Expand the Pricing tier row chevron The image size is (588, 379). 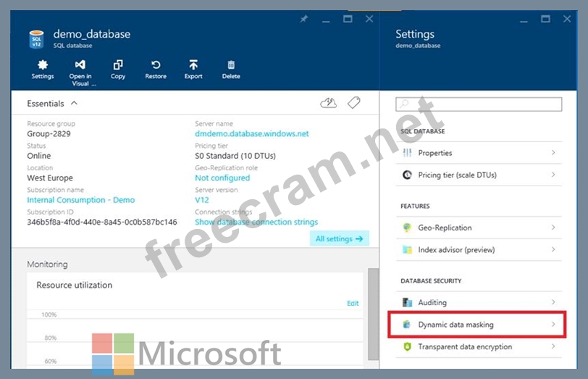(553, 175)
